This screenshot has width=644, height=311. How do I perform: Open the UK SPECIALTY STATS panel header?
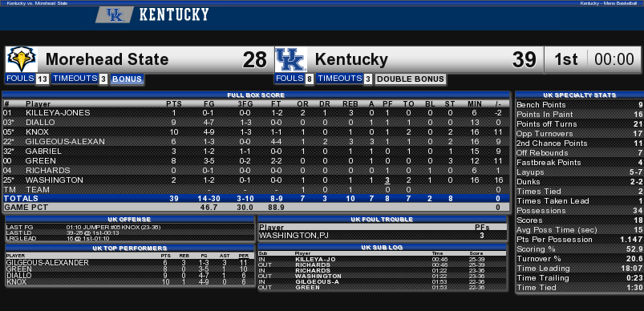click(x=579, y=95)
